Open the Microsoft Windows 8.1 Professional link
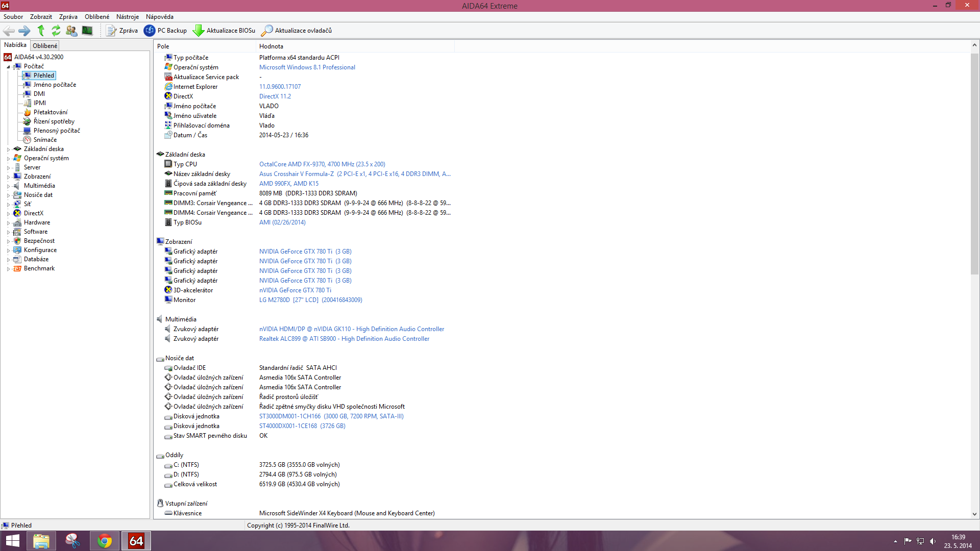This screenshot has height=551, width=980. (307, 67)
